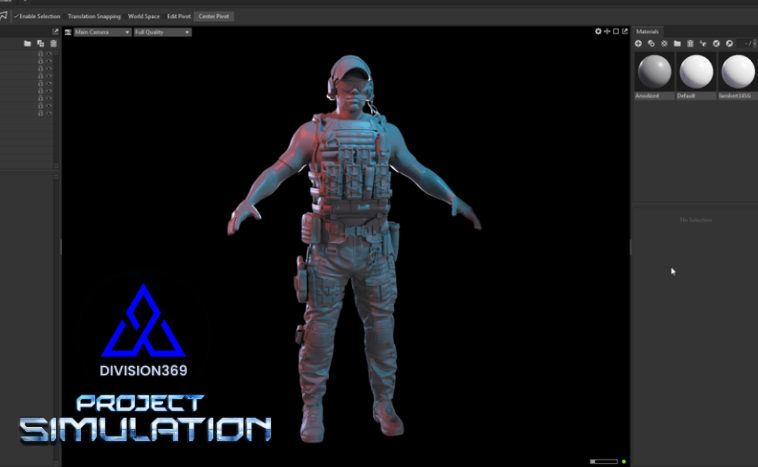The height and width of the screenshot is (467, 758).
Task: Open viewport settings gear icon
Action: click(x=598, y=31)
